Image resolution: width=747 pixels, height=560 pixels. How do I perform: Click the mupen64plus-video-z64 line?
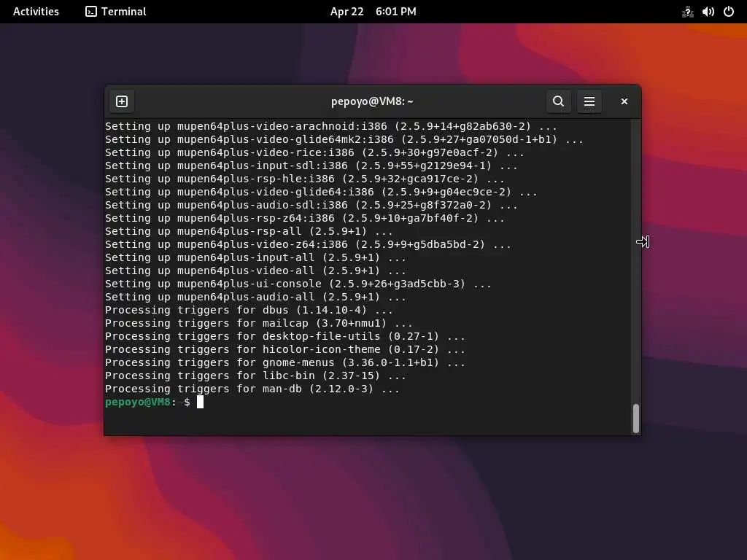tap(309, 244)
